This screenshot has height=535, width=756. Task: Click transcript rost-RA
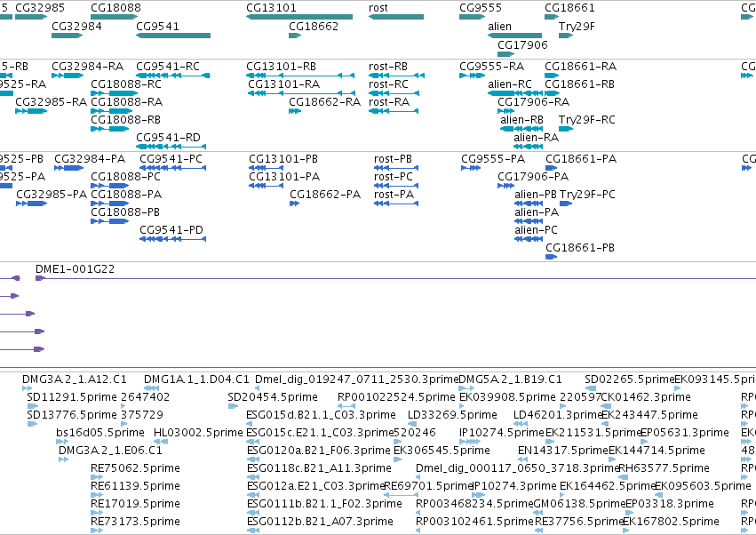click(394, 111)
